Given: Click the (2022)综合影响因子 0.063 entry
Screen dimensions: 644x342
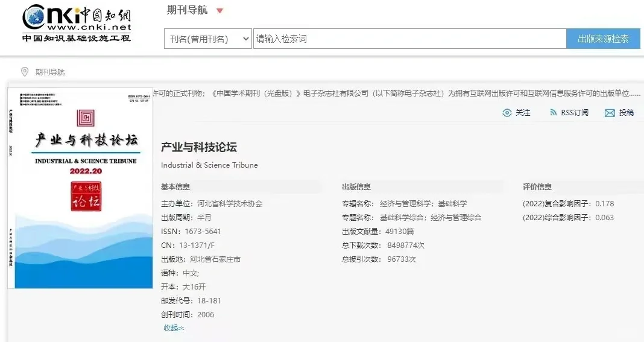Looking at the screenshot, I should tap(569, 218).
